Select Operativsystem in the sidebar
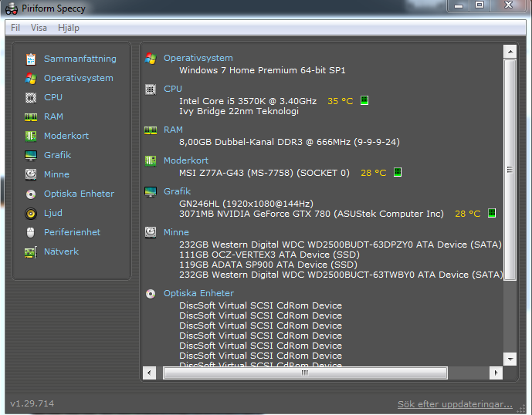Screen dimensions: 532x415 click(79, 78)
